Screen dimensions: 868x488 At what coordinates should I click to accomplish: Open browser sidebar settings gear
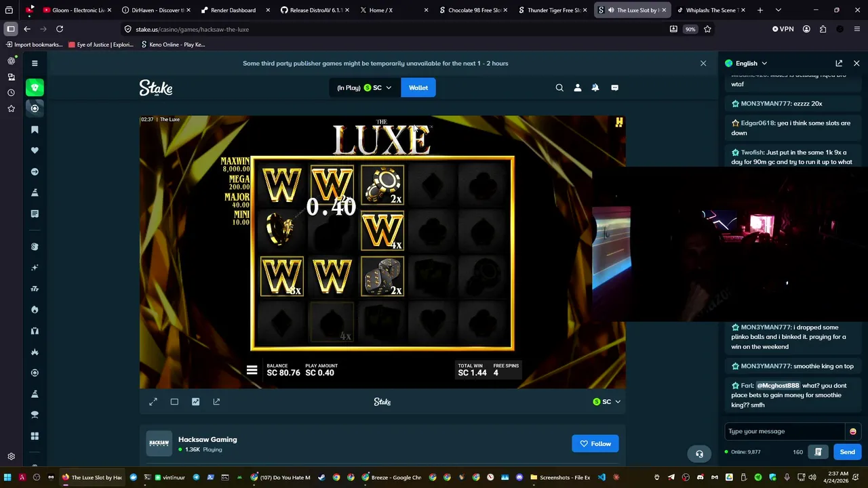11,457
